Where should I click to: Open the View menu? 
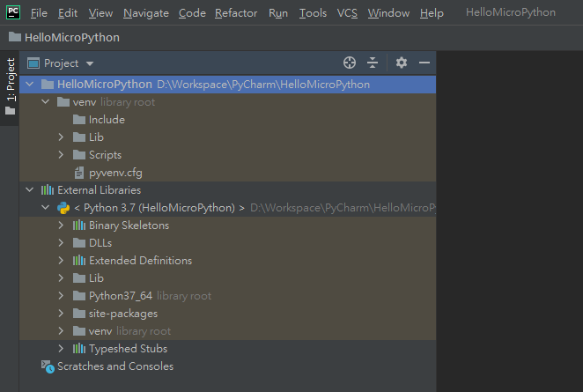pos(100,13)
